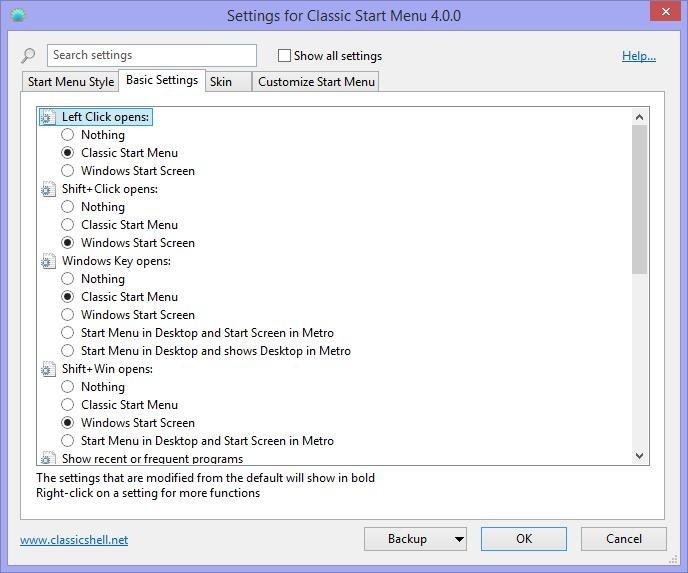Select the Shift+Win opens heading
The height and width of the screenshot is (573, 688).
click(107, 369)
